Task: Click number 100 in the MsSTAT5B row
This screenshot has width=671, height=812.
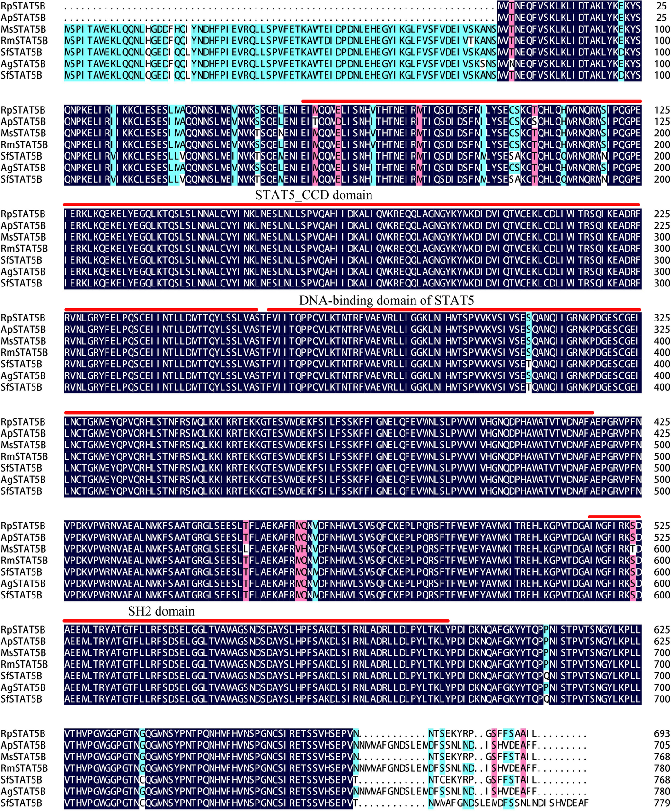Action: [662, 29]
